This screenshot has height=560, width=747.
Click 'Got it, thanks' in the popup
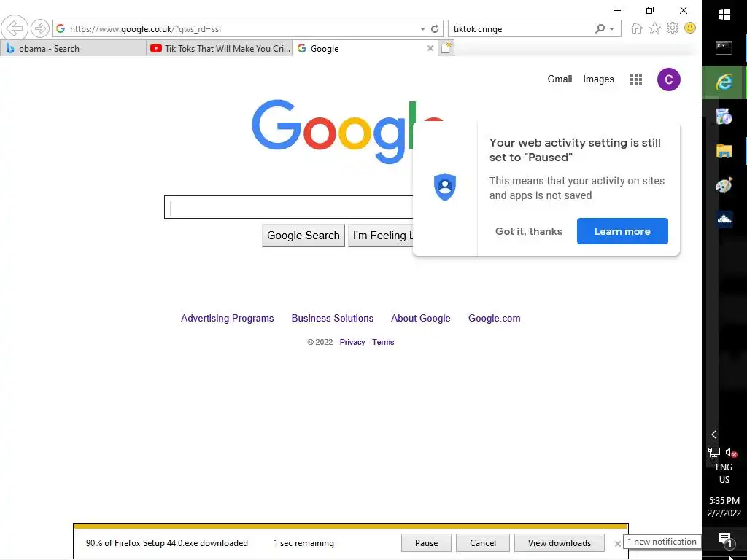point(528,231)
